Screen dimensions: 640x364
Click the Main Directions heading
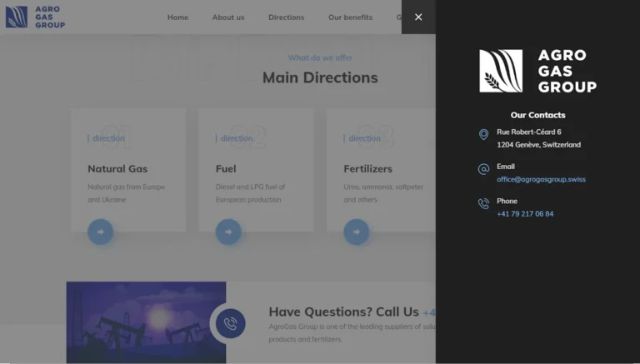320,77
